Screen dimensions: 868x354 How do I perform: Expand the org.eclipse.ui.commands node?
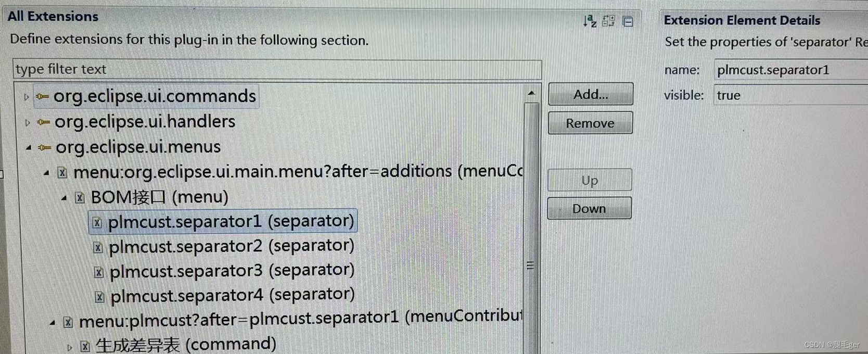pos(27,97)
